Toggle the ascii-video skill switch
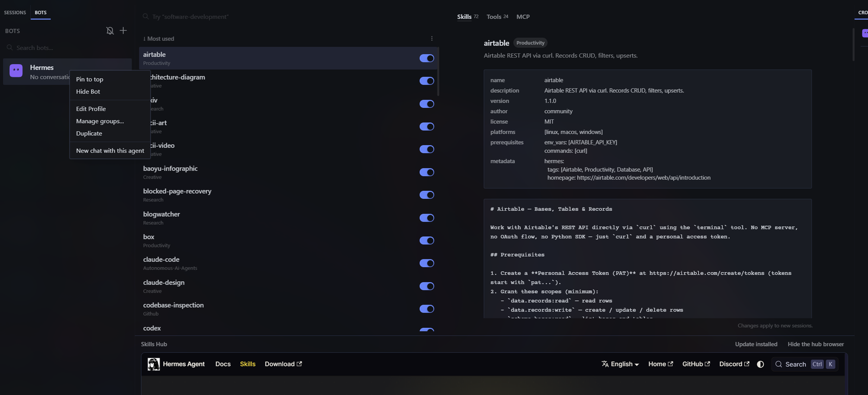 (x=427, y=149)
